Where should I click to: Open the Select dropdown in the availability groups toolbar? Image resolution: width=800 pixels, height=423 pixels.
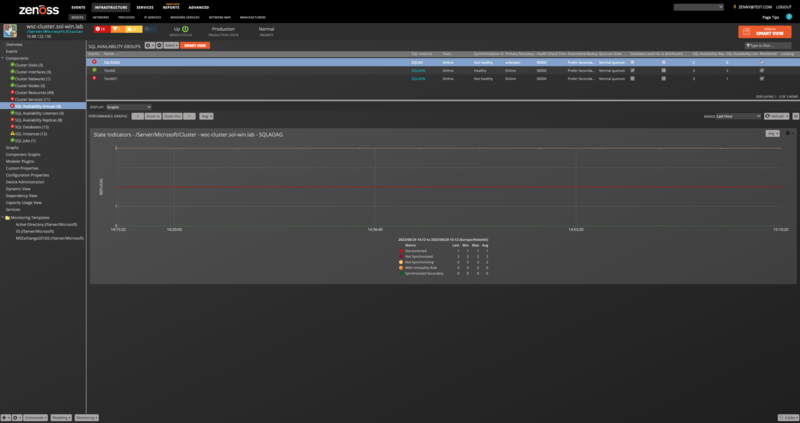click(x=171, y=45)
